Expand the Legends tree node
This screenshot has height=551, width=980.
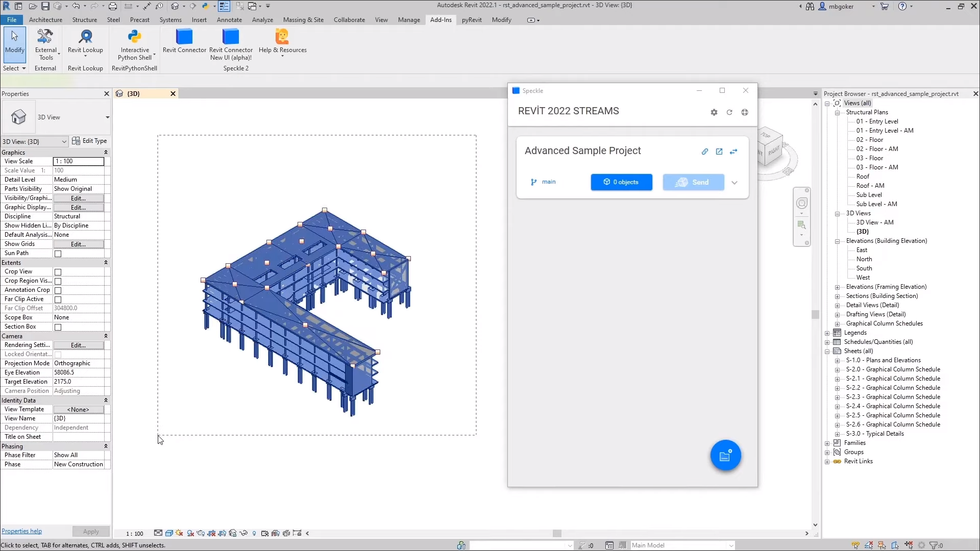point(827,333)
